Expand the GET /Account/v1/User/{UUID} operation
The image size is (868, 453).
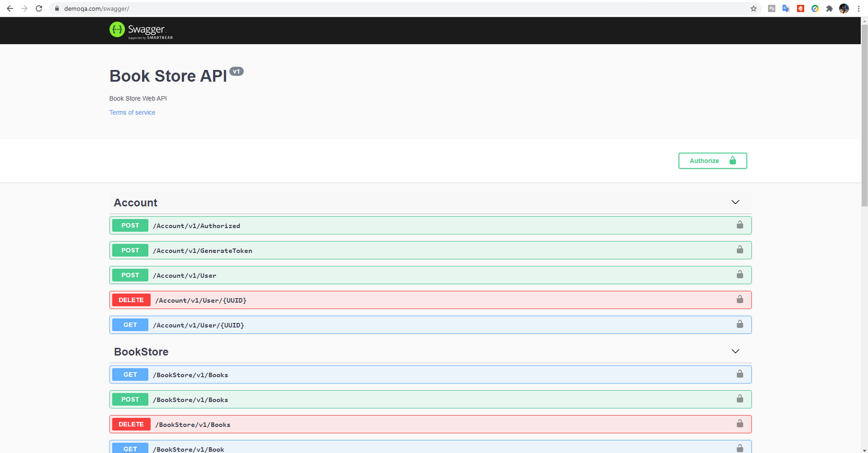click(430, 325)
